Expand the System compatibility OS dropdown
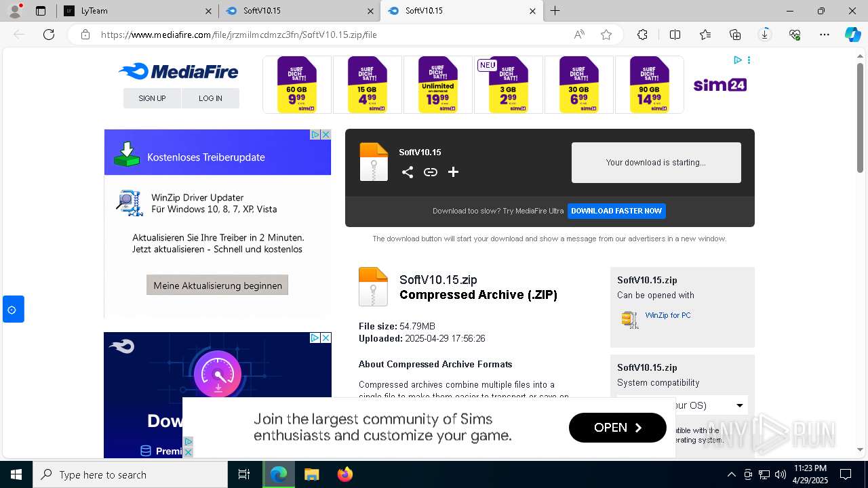 tap(682, 405)
